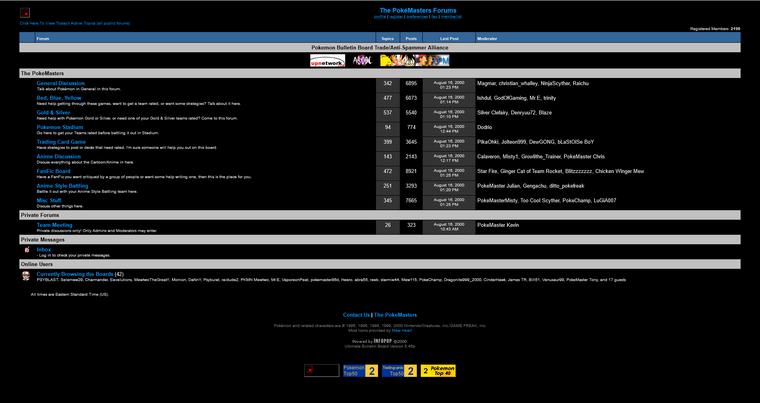
Task: Click moderator name Dodilo
Action: point(485,127)
